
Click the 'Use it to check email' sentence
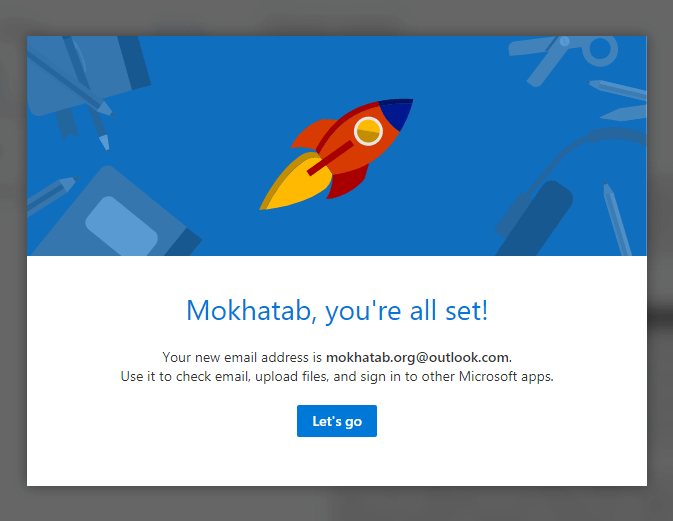pyautogui.click(x=336, y=377)
